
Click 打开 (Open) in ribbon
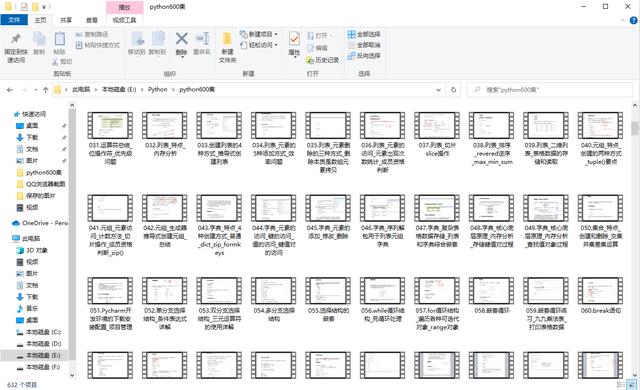point(319,36)
